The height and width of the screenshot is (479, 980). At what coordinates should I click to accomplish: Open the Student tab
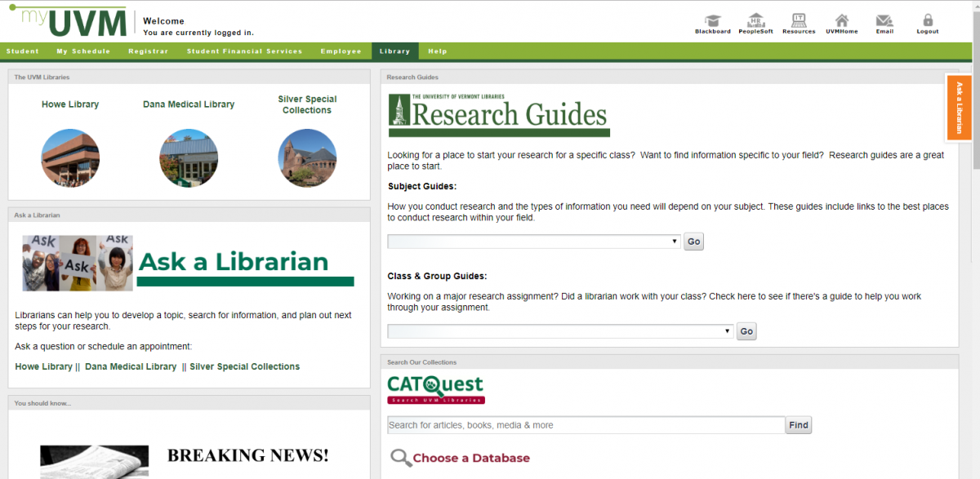pos(23,51)
